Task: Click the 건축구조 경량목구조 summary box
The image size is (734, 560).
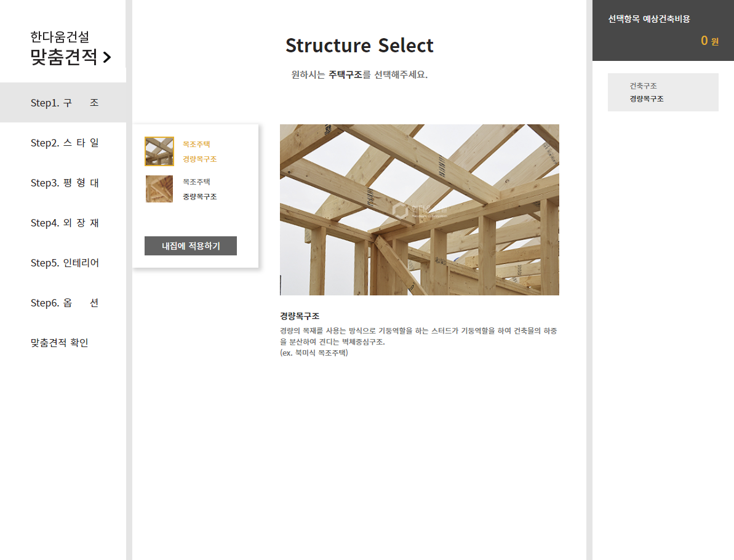Action: [663, 92]
